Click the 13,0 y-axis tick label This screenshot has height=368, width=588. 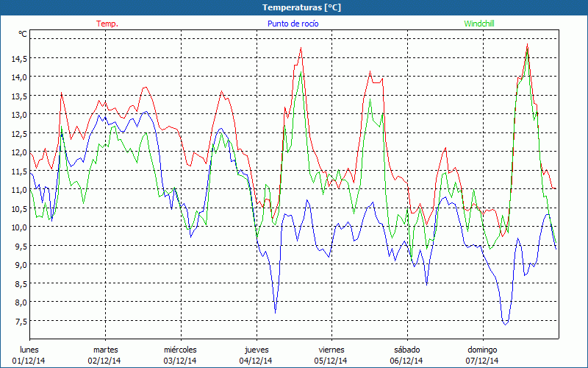click(18, 115)
